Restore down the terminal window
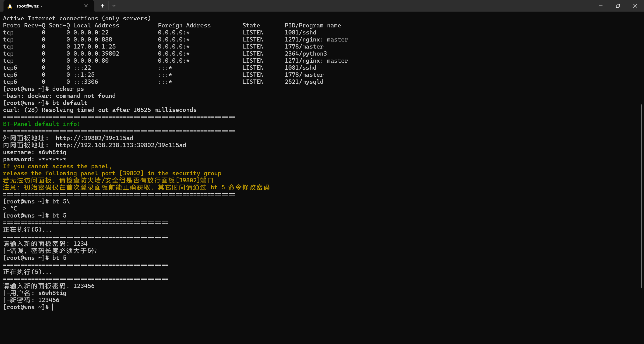Viewport: 644px width, 344px height. [618, 6]
